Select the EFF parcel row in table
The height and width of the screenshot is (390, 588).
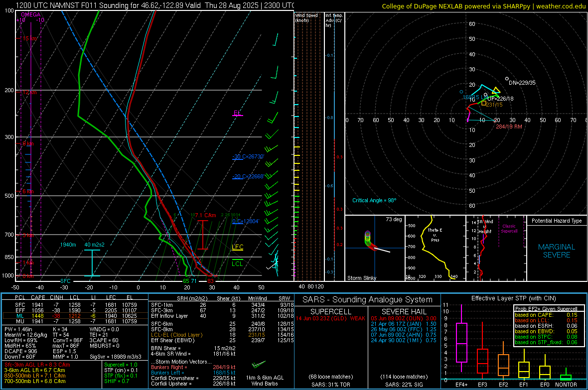pos(75,310)
